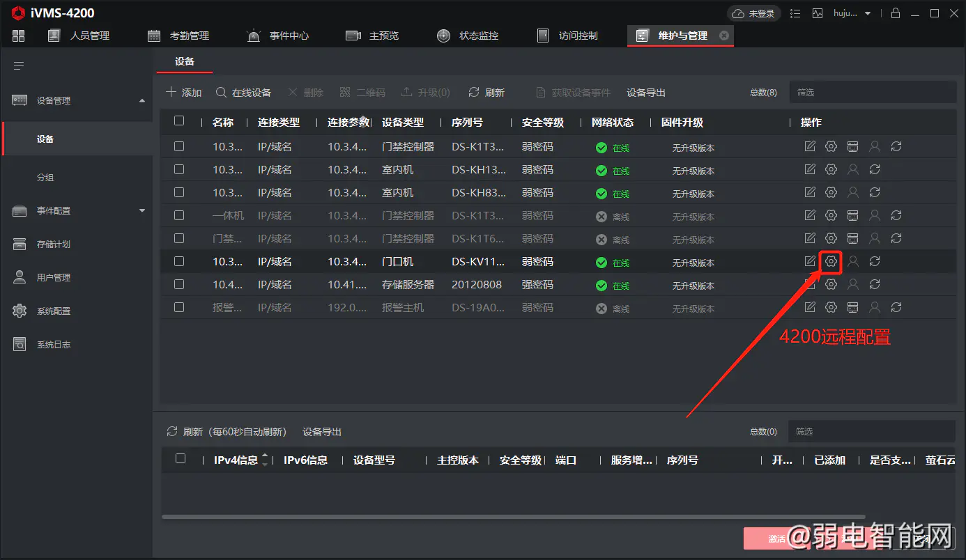Click edit icon for the 一体机 row

(810, 215)
